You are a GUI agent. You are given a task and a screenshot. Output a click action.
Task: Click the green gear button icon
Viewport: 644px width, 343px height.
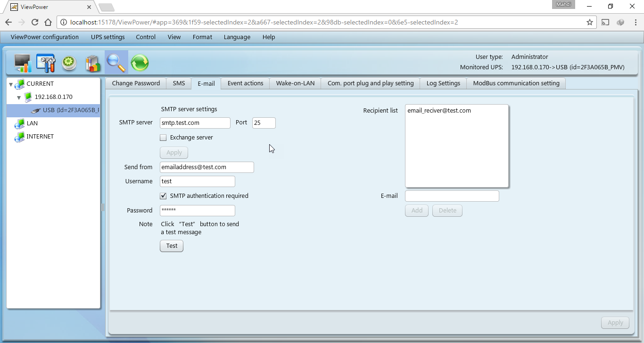click(x=69, y=63)
